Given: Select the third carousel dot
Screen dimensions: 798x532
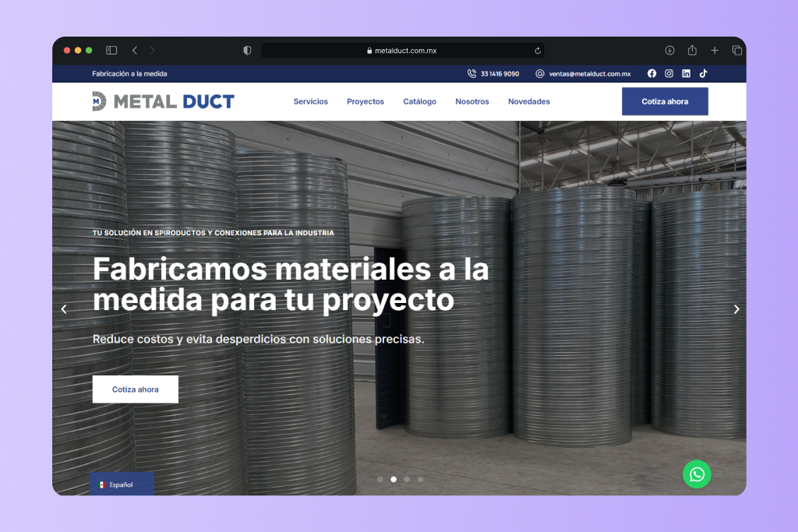Looking at the screenshot, I should pyautogui.click(x=407, y=480).
